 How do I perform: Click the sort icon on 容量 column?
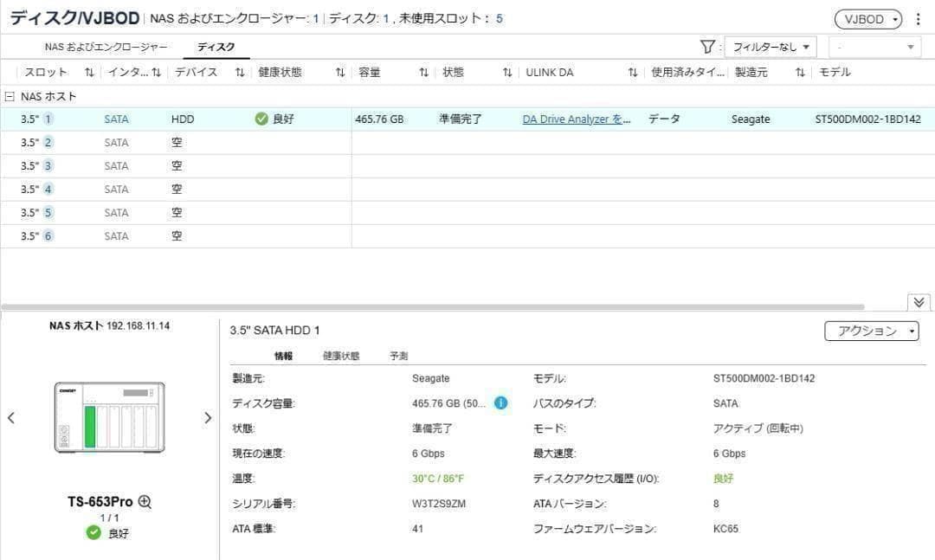(x=422, y=73)
